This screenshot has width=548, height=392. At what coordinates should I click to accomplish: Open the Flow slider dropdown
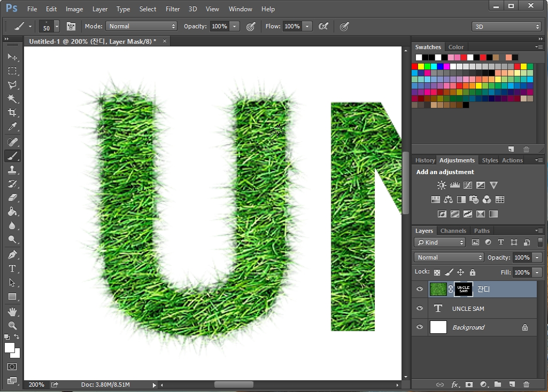[307, 26]
